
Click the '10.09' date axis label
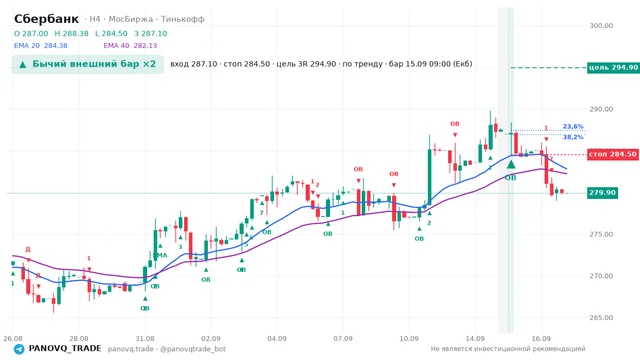click(409, 338)
